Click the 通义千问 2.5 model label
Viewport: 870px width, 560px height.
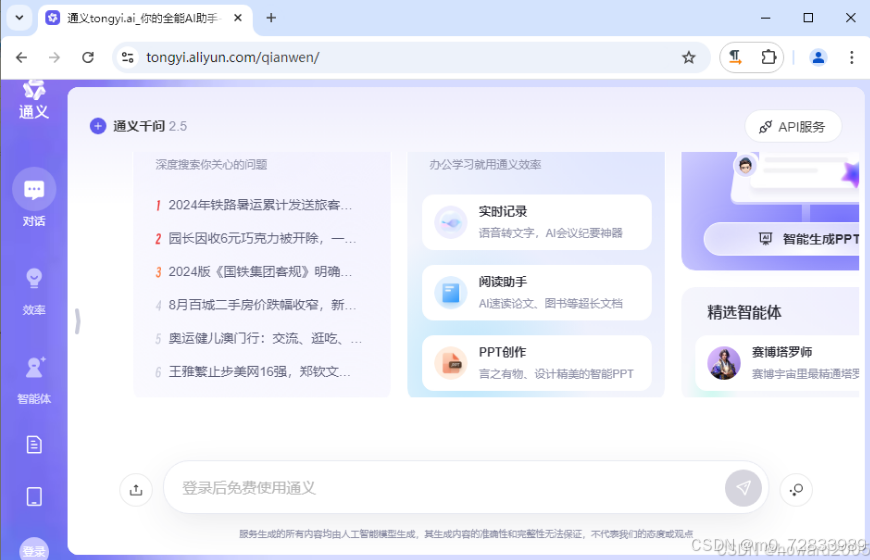tap(150, 126)
